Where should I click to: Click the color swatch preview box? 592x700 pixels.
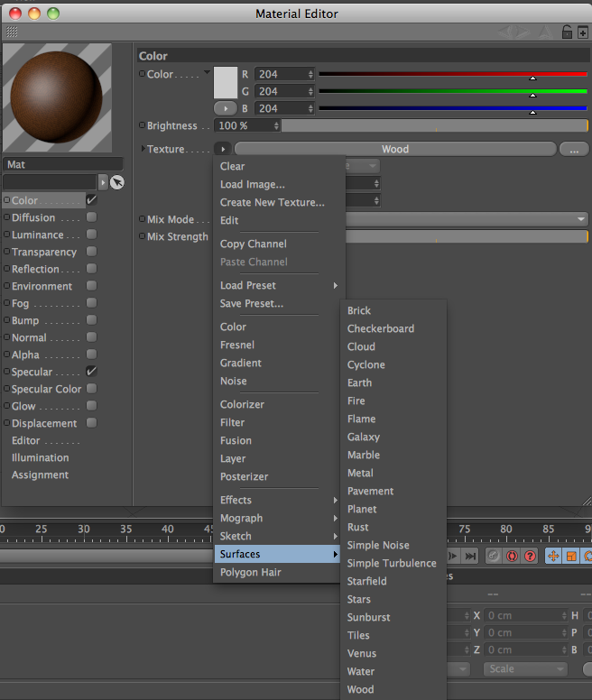click(x=226, y=82)
